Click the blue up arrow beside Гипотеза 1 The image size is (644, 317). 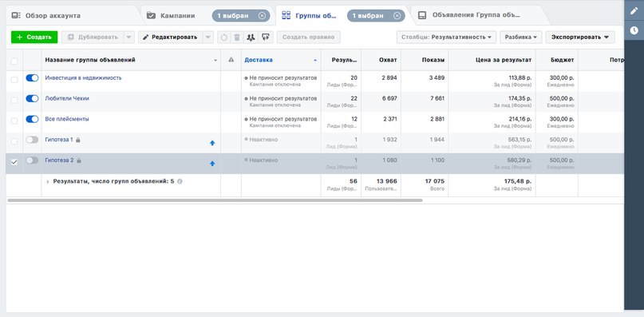(x=212, y=143)
